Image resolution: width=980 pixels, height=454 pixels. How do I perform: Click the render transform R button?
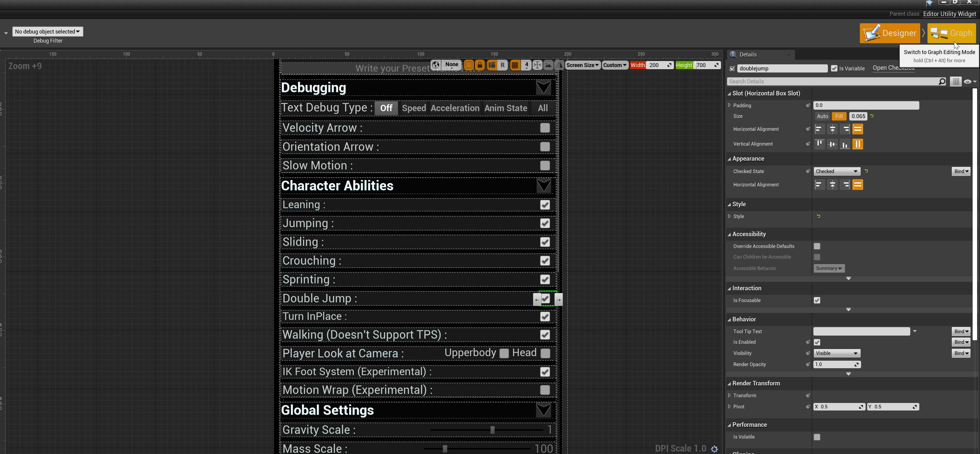coord(503,65)
